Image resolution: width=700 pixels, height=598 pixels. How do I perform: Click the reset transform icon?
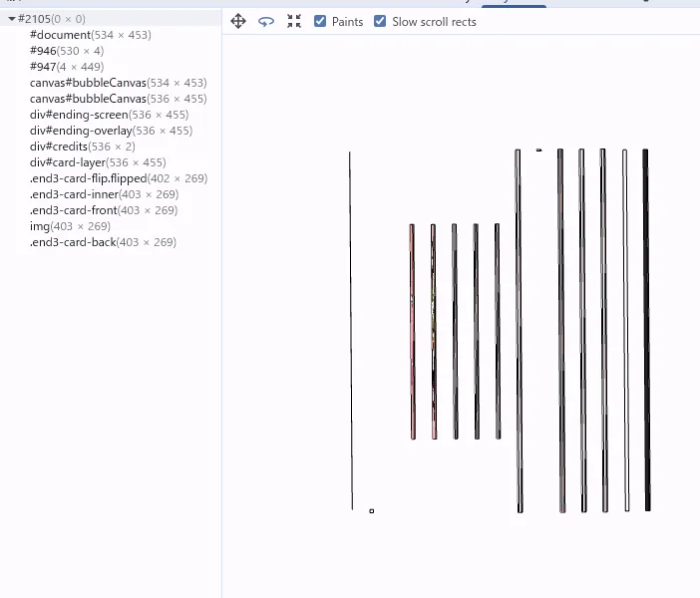[294, 21]
